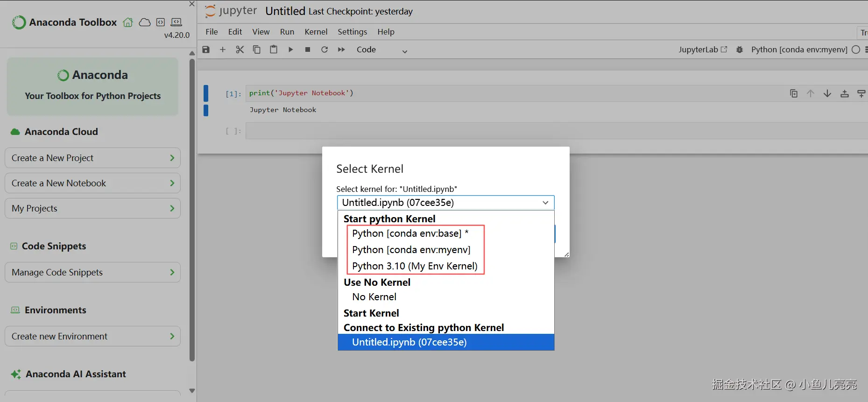Click the fast-forward run all icon
The height and width of the screenshot is (402, 868).
pos(341,49)
